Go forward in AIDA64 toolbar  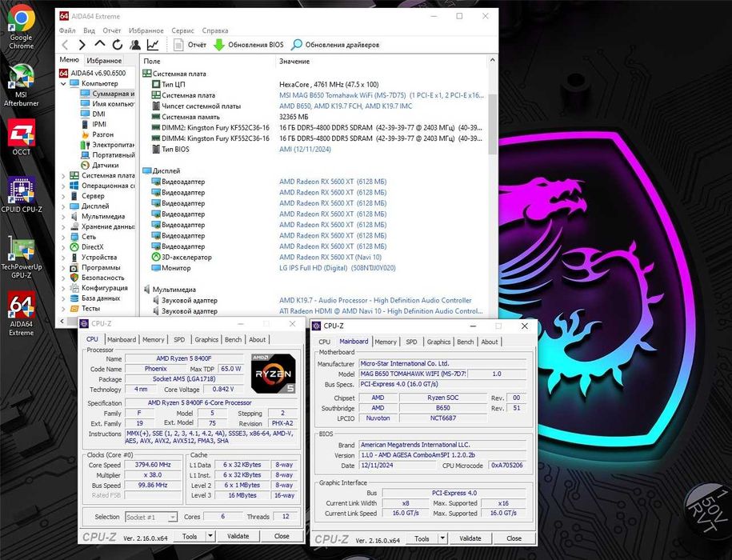[82, 45]
